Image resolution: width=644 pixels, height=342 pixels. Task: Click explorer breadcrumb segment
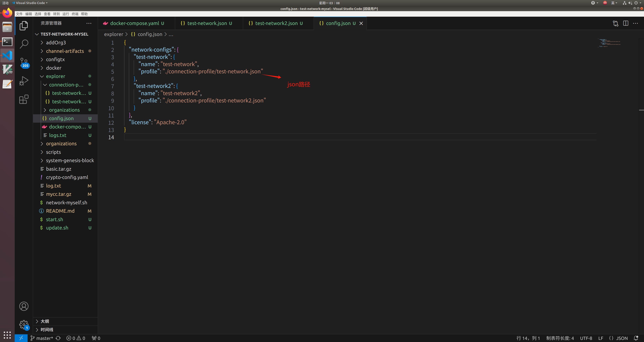coord(113,34)
